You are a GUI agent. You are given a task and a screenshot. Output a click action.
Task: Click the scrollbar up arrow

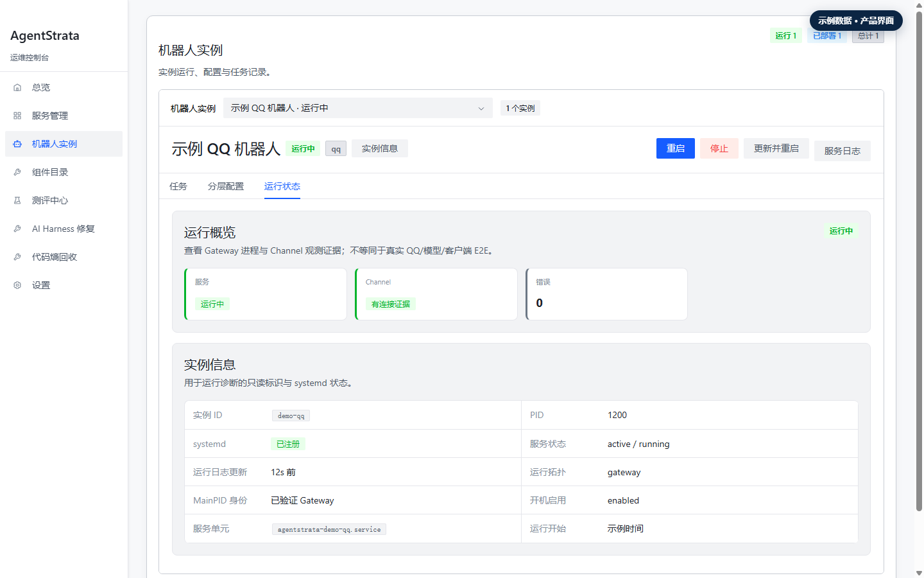pos(919,5)
